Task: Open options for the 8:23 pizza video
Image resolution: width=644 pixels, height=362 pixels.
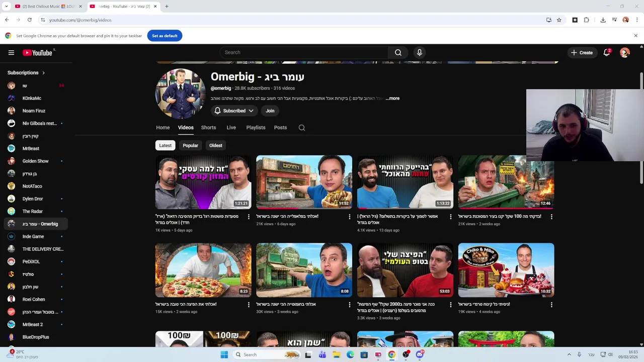Action: 249,305
